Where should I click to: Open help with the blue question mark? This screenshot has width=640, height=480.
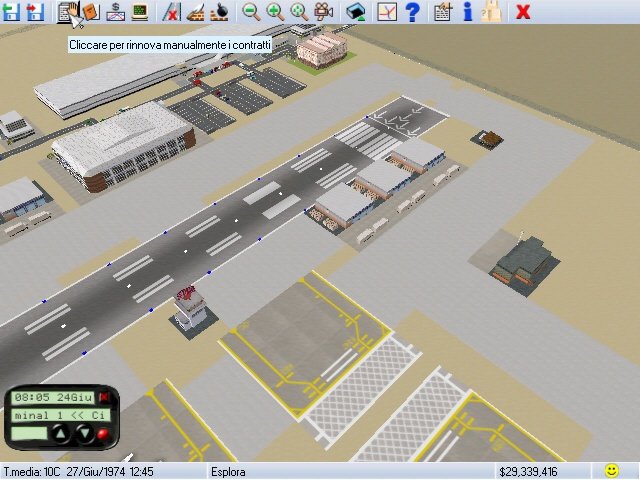[x=411, y=12]
